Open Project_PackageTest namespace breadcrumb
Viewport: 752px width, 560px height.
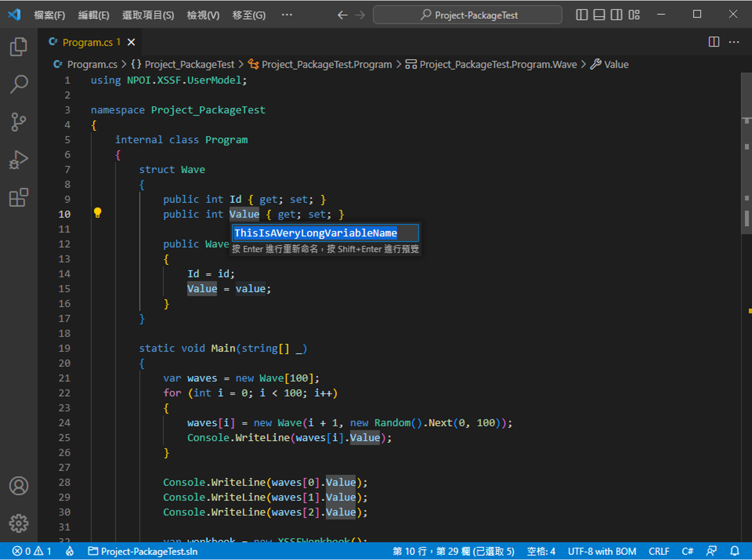tap(183, 64)
